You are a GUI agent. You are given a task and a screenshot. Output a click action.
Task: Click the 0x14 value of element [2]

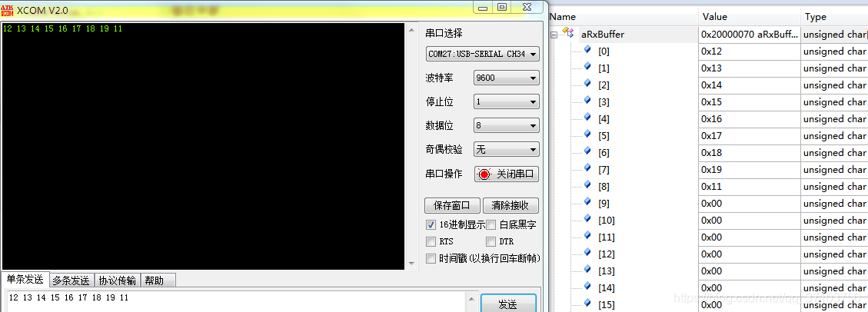coord(749,85)
